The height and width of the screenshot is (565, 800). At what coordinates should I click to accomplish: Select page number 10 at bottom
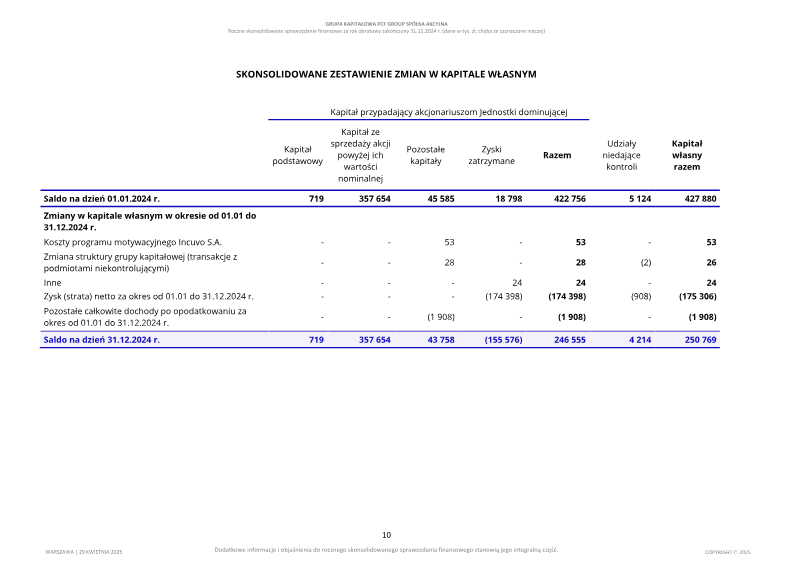point(386,535)
